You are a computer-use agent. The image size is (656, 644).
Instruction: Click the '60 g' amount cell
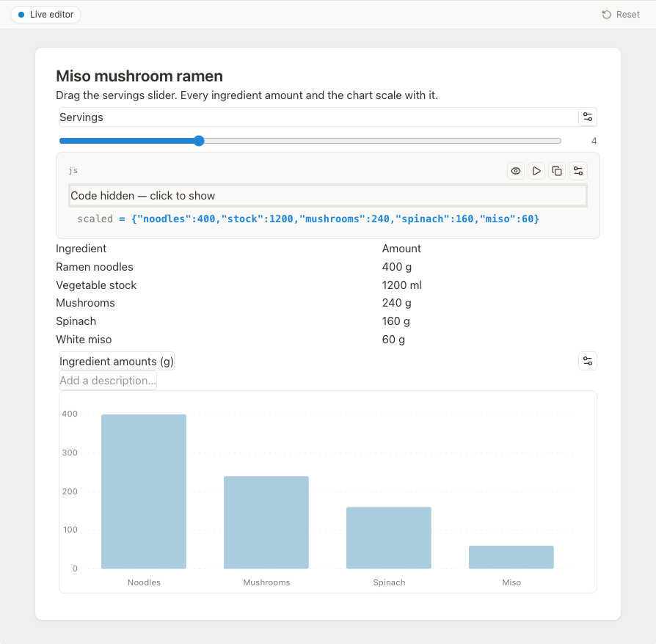(x=393, y=340)
